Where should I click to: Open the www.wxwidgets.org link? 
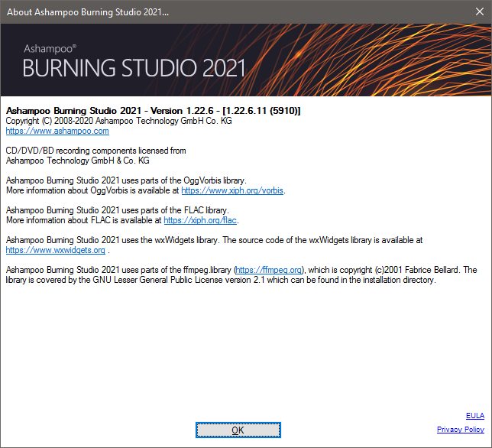(56, 250)
